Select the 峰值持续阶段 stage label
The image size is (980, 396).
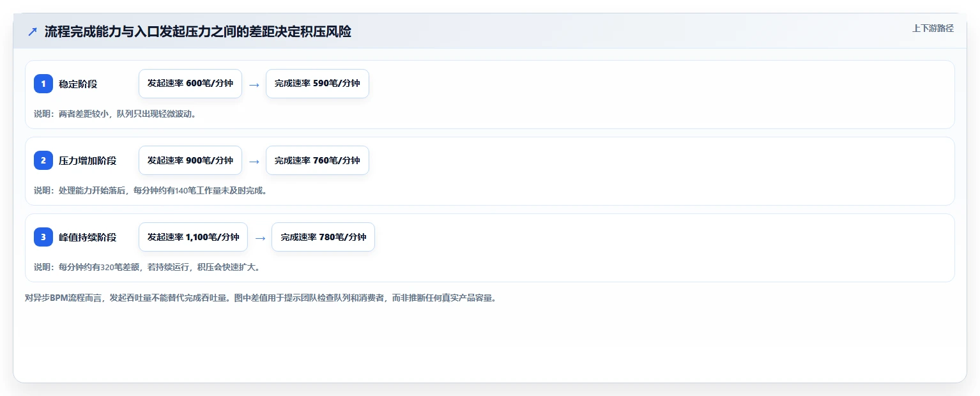point(88,237)
